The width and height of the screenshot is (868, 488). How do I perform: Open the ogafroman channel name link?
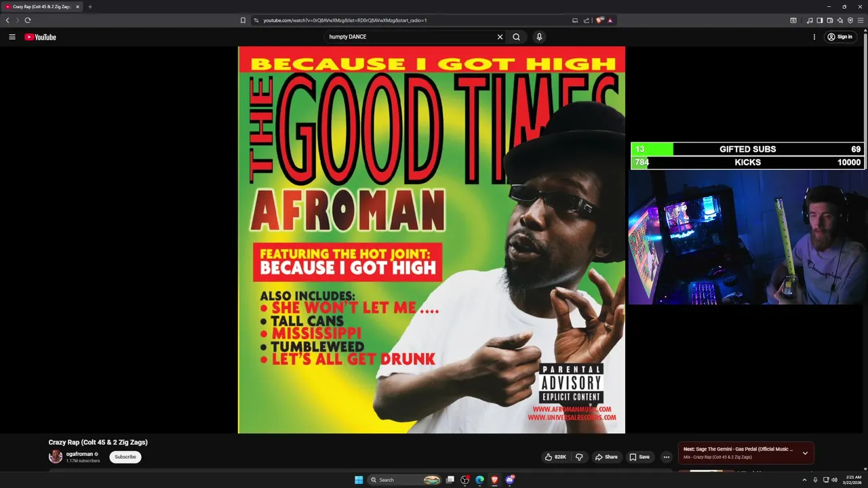[79, 454]
